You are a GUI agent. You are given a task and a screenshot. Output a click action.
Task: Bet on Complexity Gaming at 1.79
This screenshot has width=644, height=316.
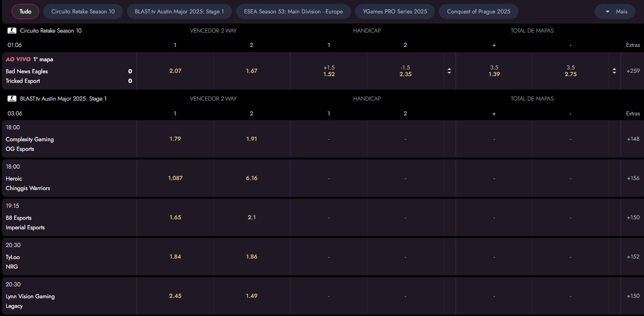(x=175, y=139)
